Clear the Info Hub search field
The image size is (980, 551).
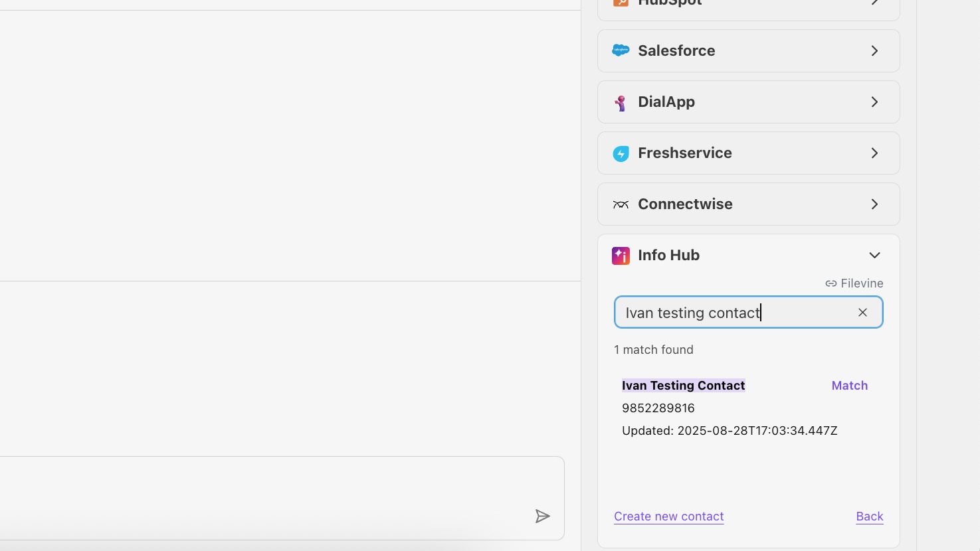point(862,312)
